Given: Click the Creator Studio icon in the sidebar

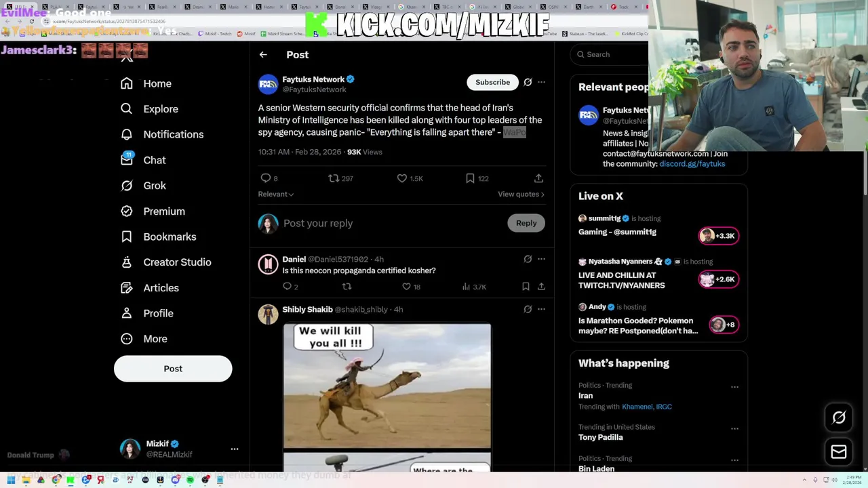Looking at the screenshot, I should (x=127, y=262).
